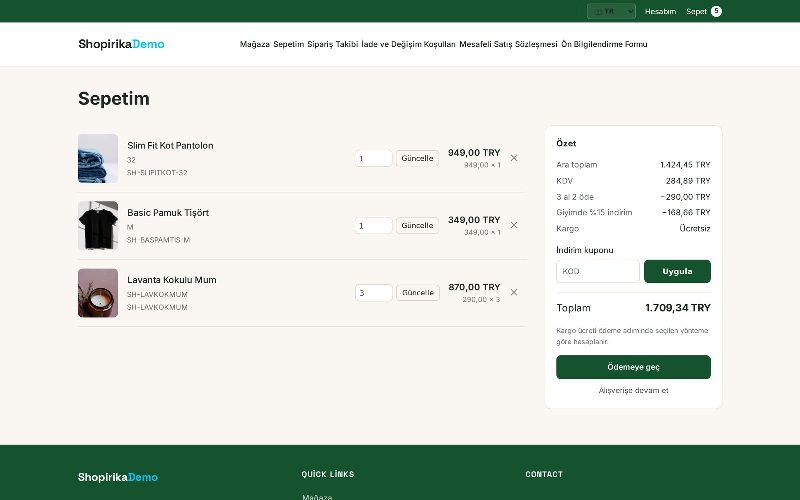The width and height of the screenshot is (800, 500).
Task: Click KDV value 284,89 TRY
Action: coord(688,181)
